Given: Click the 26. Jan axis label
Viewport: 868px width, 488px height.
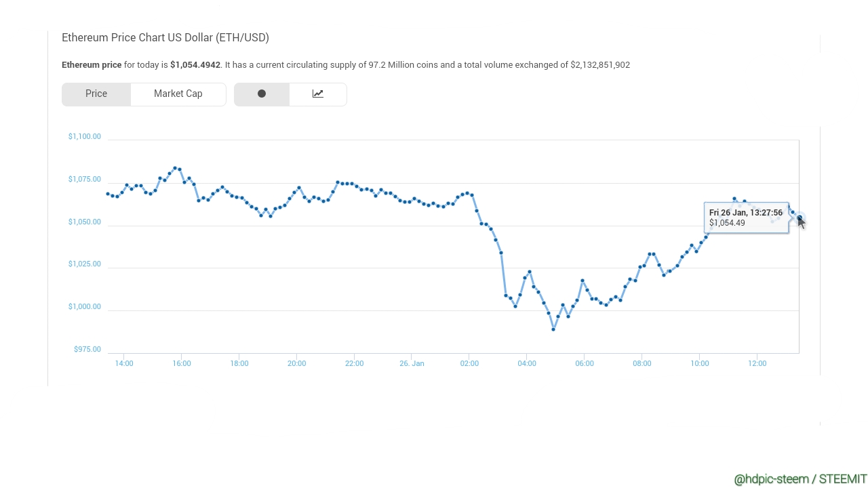Looking at the screenshot, I should [412, 364].
